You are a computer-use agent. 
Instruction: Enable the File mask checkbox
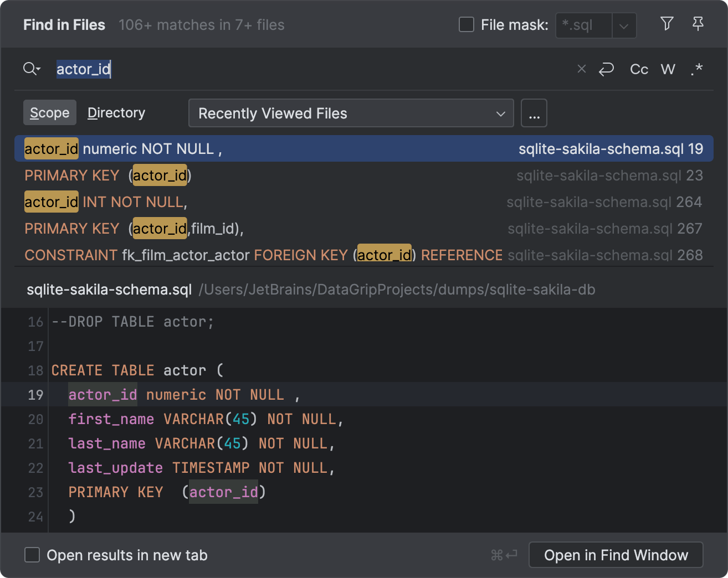pos(465,24)
